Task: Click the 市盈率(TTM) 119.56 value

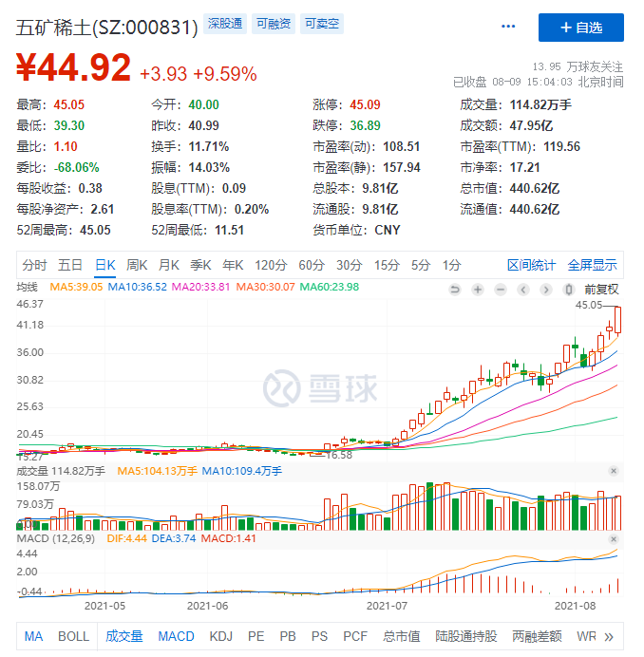Action: pyautogui.click(x=561, y=146)
